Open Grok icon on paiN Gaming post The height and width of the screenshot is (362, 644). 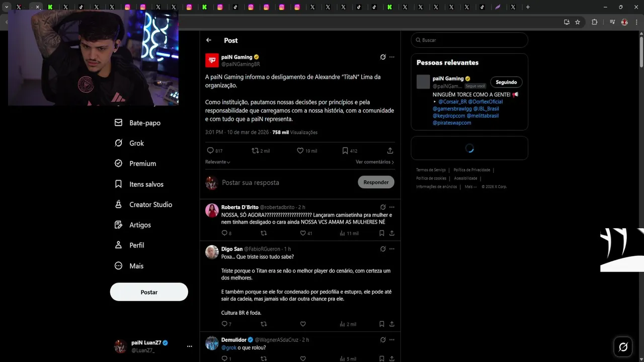pos(383,57)
